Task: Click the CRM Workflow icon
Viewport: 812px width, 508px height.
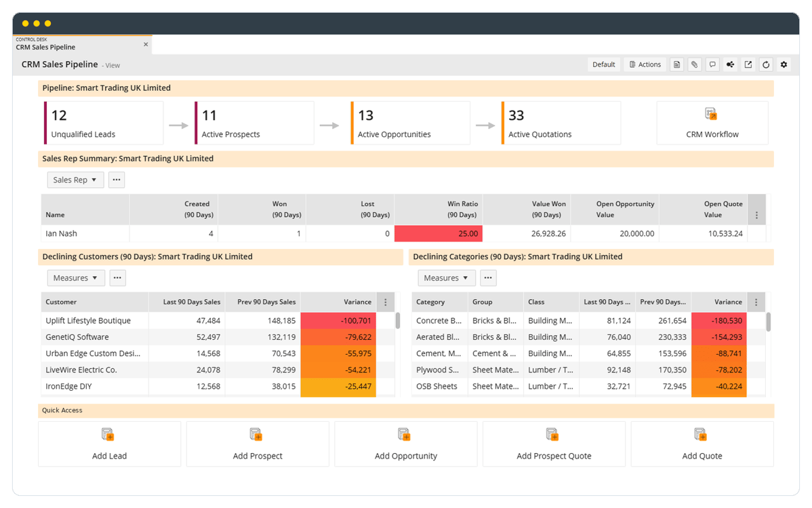Action: tap(711, 114)
